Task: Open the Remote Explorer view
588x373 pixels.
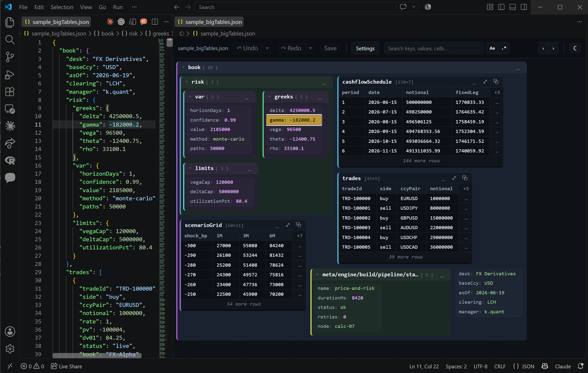Action: pos(10,109)
